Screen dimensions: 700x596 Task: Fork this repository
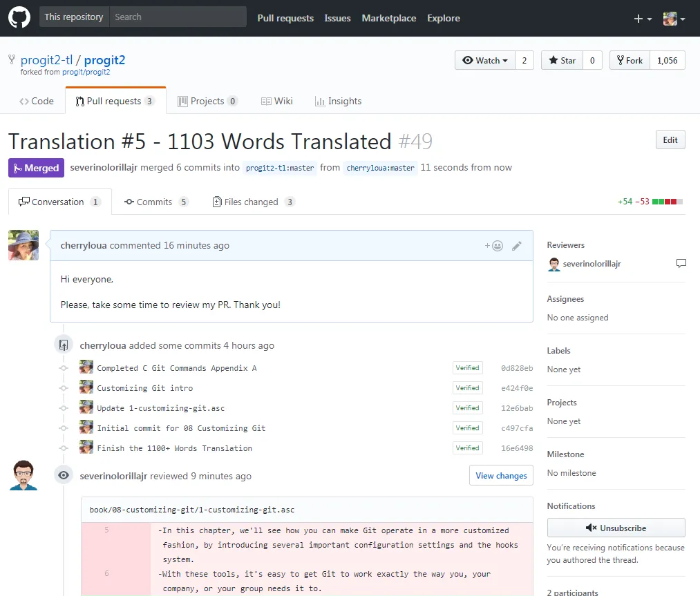click(630, 60)
